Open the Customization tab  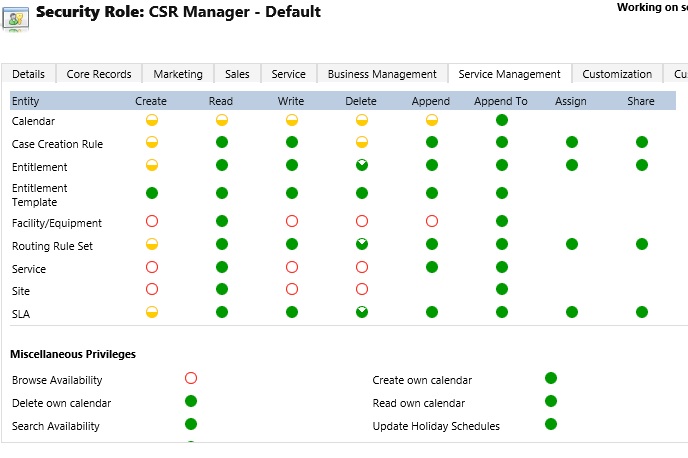click(x=617, y=74)
